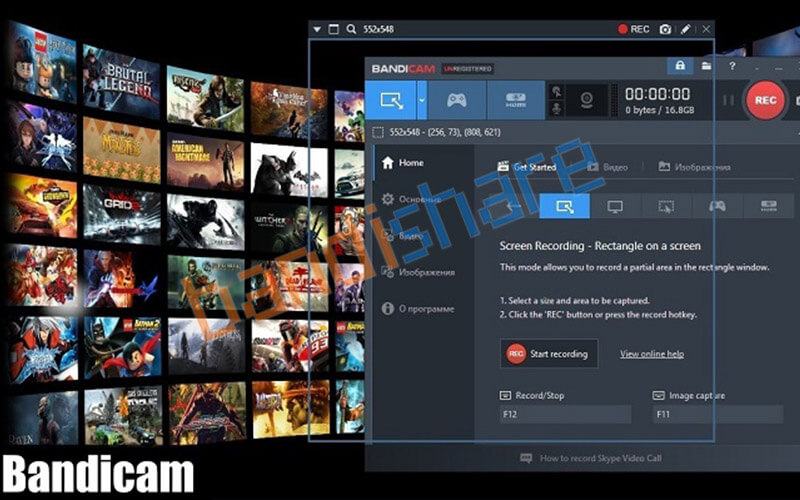
Task: Switch to the Изображения tab at top
Action: (694, 167)
